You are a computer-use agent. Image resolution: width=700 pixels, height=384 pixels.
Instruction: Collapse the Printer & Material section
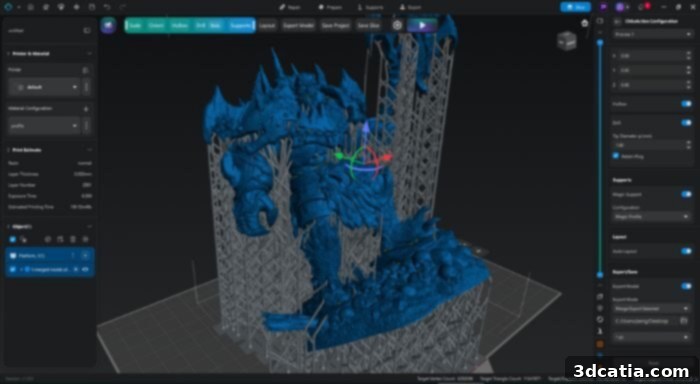[x=89, y=54]
